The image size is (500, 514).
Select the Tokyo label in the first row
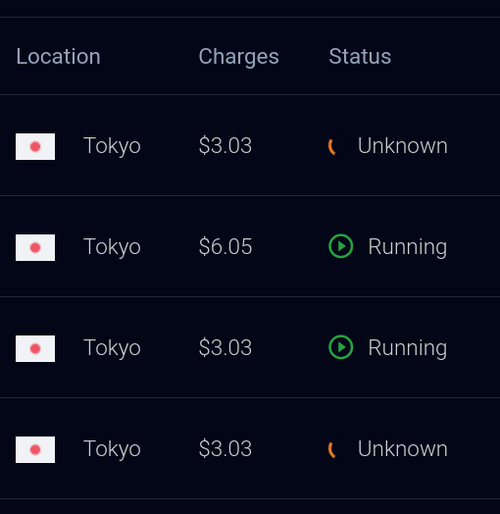coord(112,146)
